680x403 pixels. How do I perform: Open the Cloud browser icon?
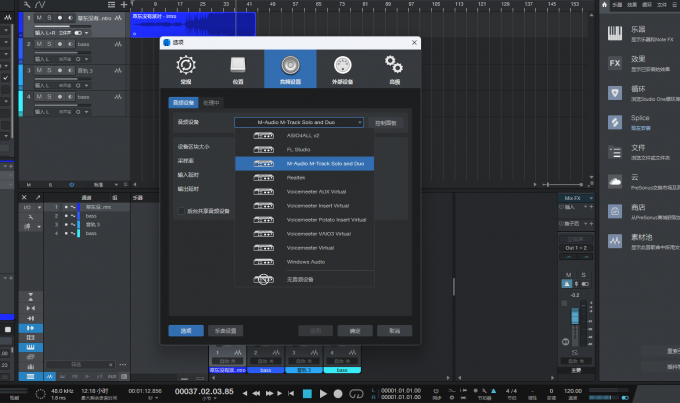pos(615,182)
